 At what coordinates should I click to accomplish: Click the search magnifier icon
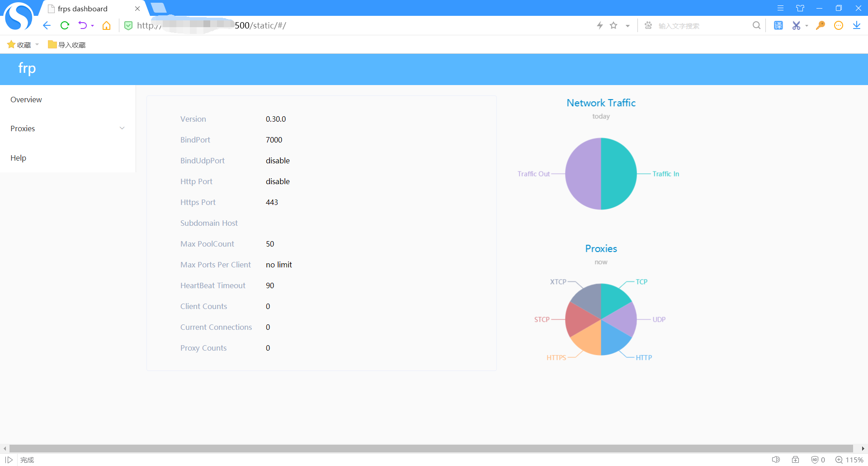756,25
